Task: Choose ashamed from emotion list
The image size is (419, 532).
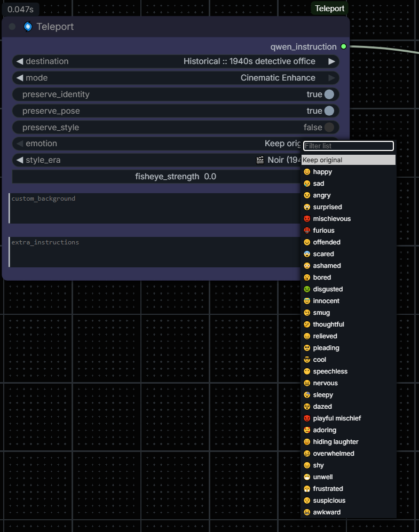Action: [349, 266]
